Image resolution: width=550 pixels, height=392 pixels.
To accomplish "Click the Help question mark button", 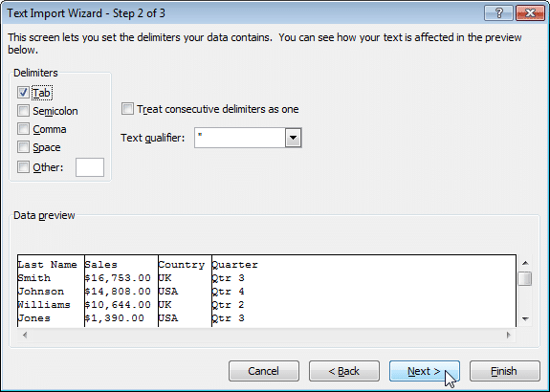I will click(498, 13).
